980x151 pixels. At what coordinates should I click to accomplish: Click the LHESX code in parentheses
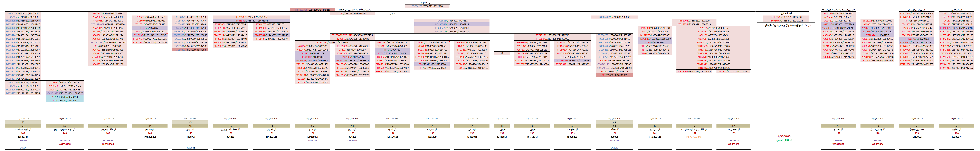click(23, 148)
